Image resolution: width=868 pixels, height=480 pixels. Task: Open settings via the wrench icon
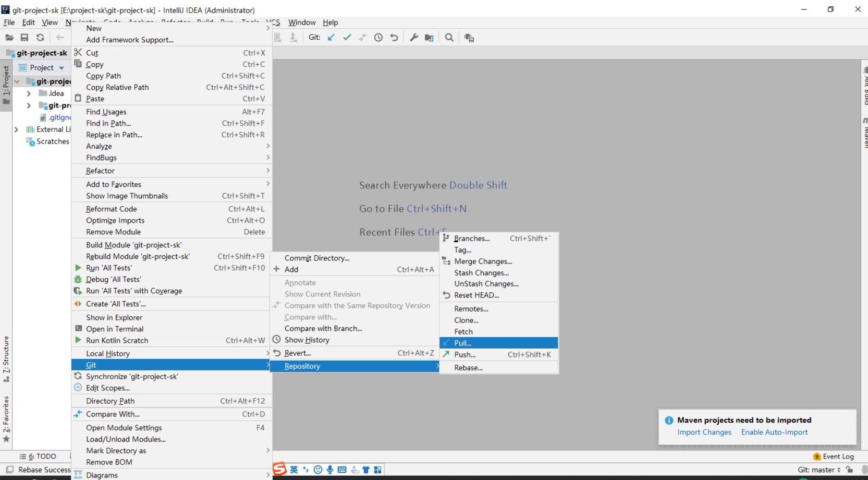[414, 38]
